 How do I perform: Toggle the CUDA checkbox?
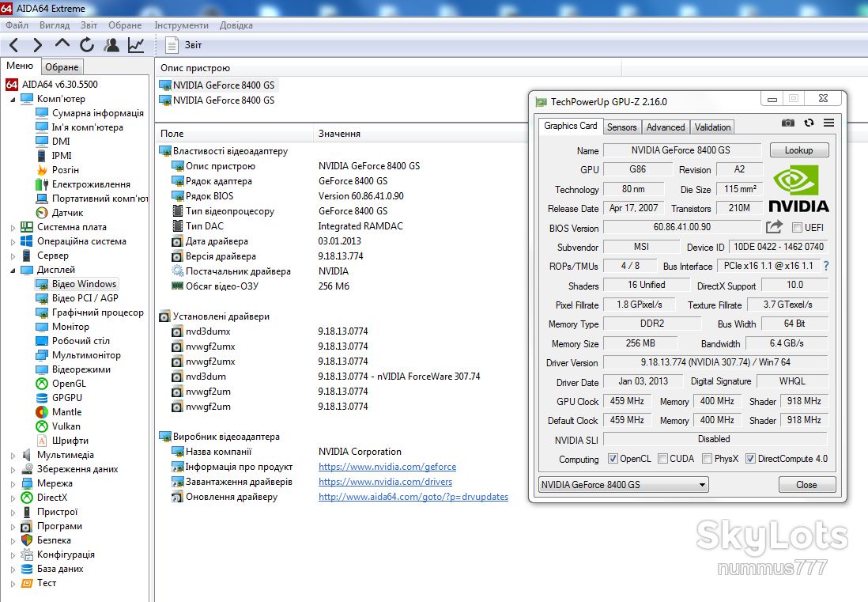tap(662, 459)
